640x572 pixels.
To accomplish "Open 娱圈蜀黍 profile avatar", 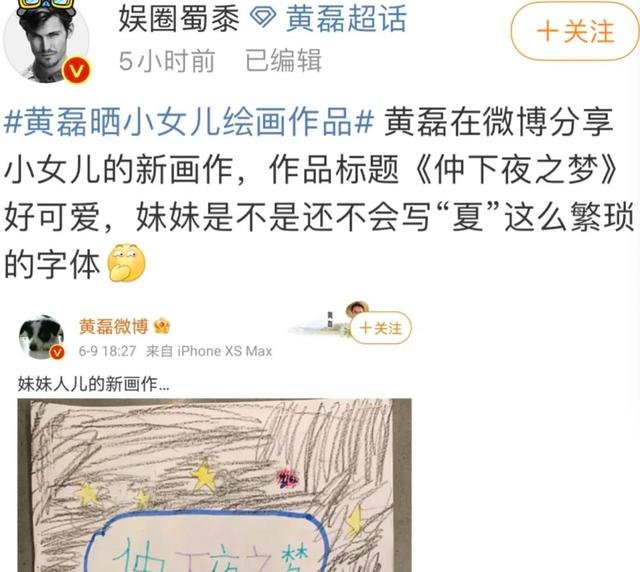I will coord(46,39).
